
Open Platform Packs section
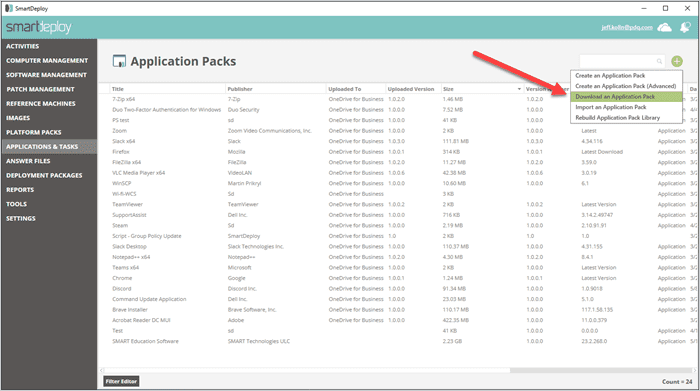[33, 132]
